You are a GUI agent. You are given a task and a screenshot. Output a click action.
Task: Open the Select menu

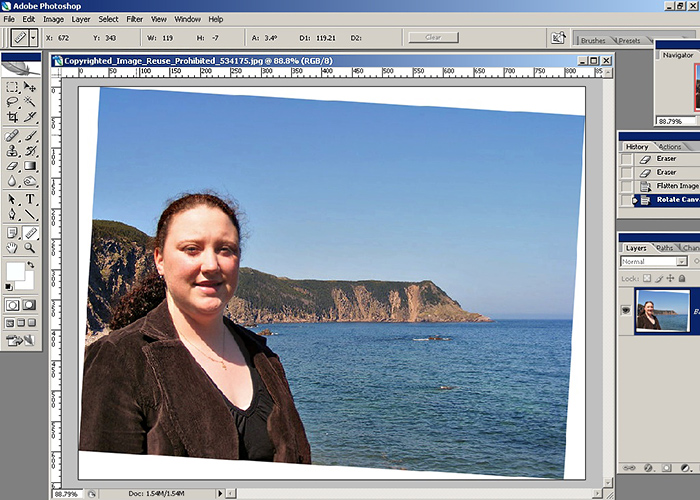point(108,19)
